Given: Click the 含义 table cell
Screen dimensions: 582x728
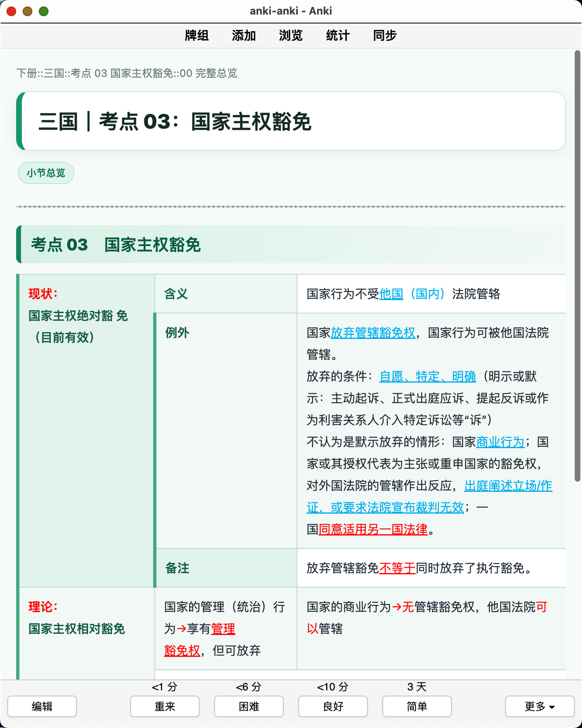Looking at the screenshot, I should pos(226,294).
